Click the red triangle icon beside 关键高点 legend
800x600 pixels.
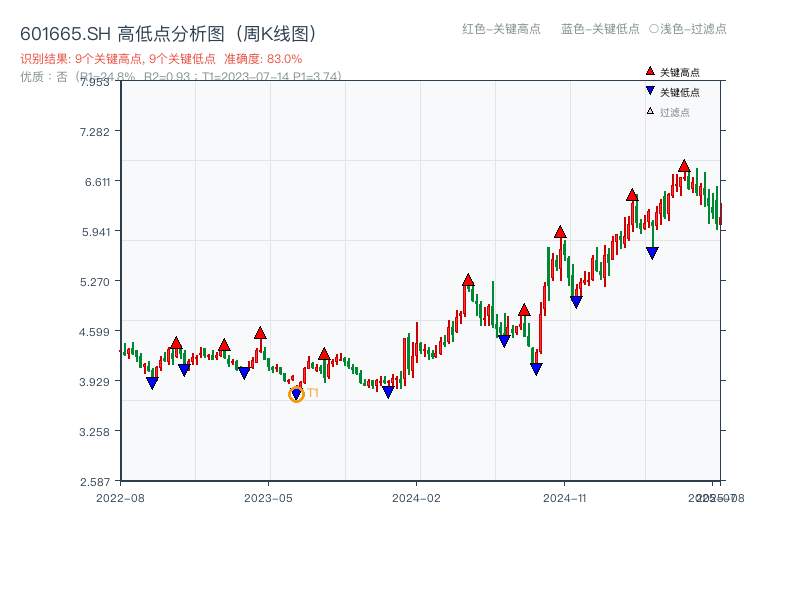pyautogui.click(x=650, y=71)
